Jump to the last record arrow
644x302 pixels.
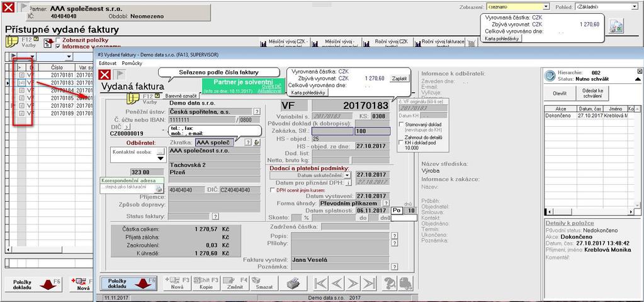369,284
